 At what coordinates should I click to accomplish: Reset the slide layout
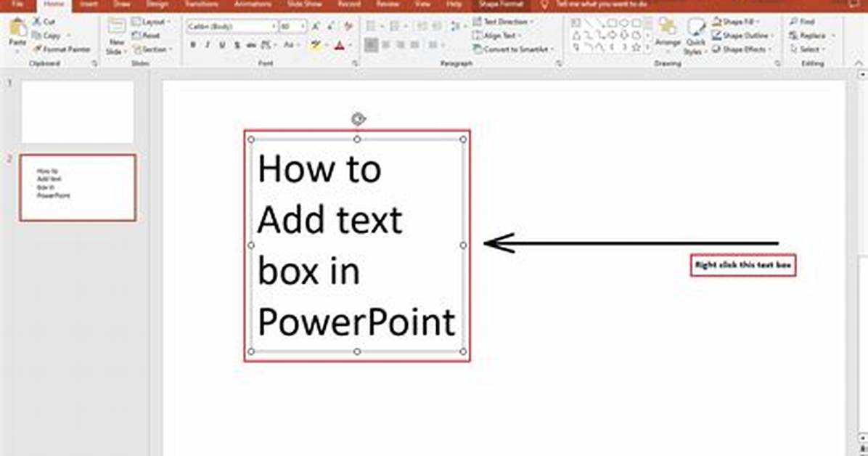(146, 36)
